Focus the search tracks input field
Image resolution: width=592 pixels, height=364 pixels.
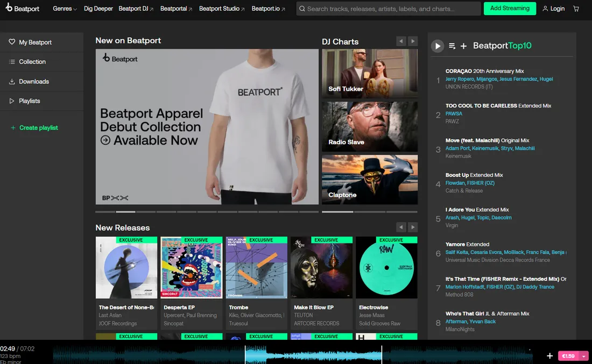(389, 8)
